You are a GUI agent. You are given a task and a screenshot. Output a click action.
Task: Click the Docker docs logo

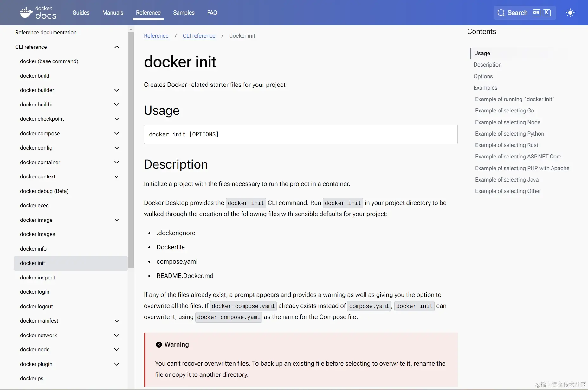point(38,13)
